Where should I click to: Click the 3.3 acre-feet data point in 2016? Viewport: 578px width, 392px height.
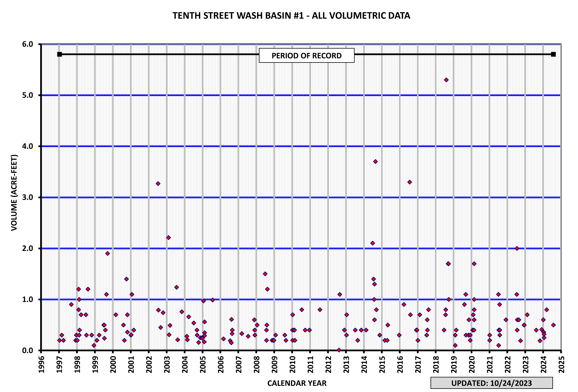pos(410,182)
